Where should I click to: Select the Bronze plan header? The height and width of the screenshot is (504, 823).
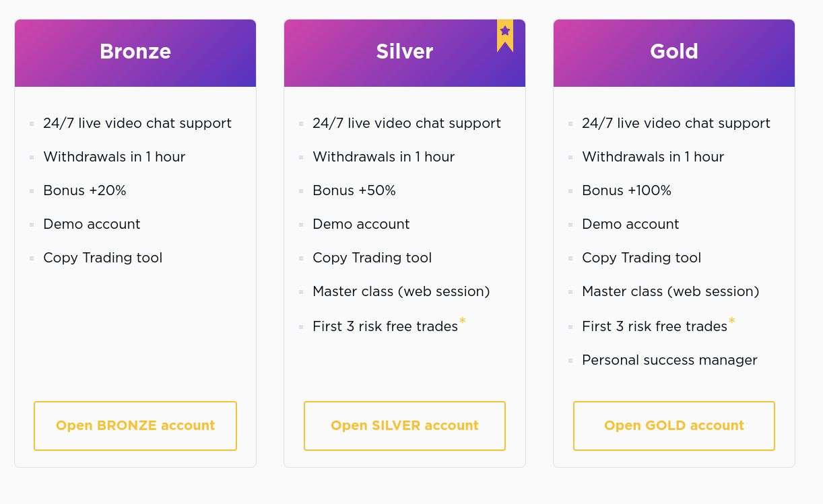coord(135,53)
